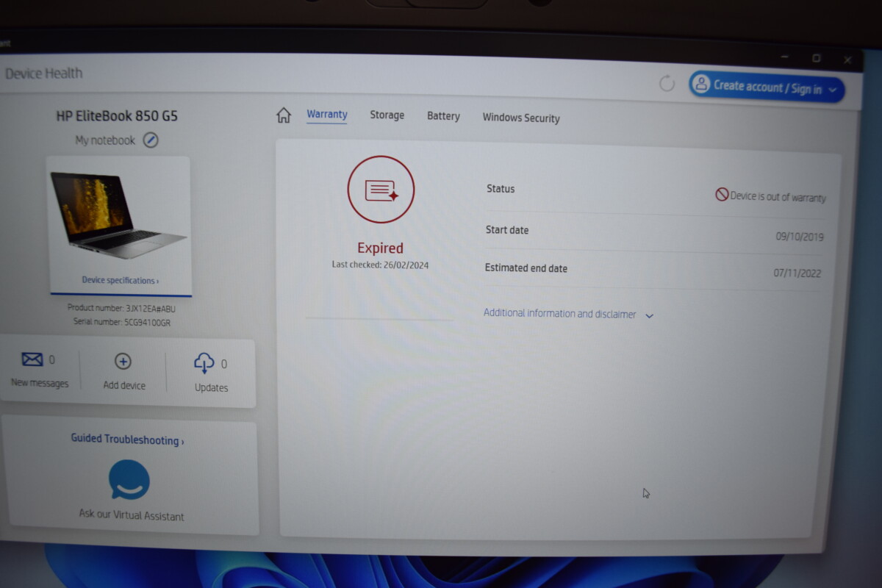Edit notebook name with pencil icon
The image size is (882, 588).
tap(151, 140)
